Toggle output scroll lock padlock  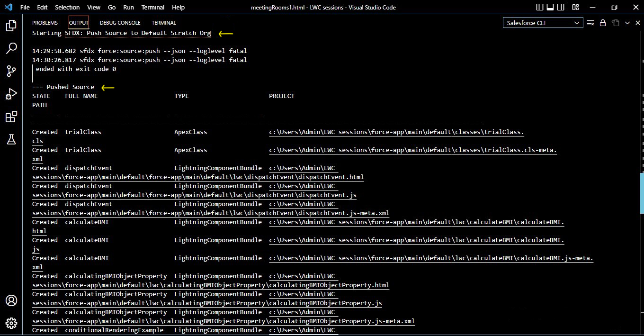tap(603, 23)
